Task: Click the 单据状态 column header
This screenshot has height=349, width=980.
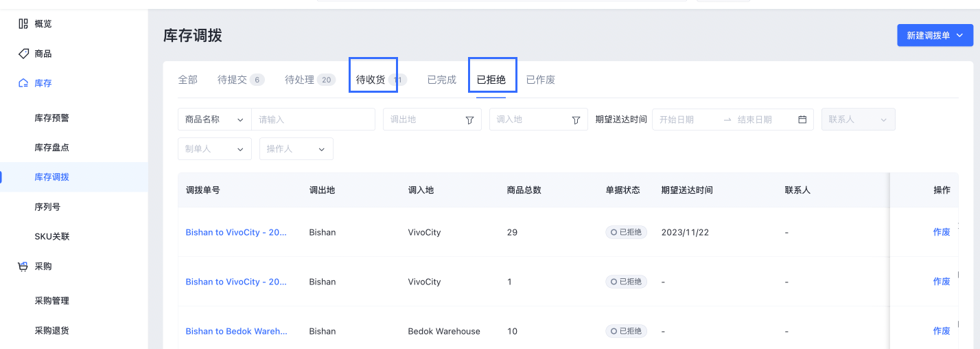Action: pos(622,190)
